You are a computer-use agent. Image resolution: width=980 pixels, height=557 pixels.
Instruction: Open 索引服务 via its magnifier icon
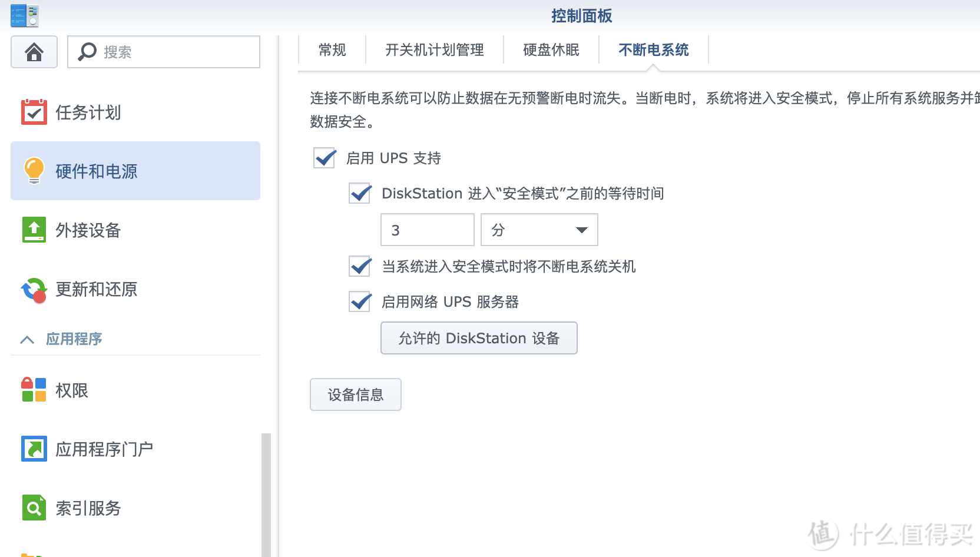34,508
